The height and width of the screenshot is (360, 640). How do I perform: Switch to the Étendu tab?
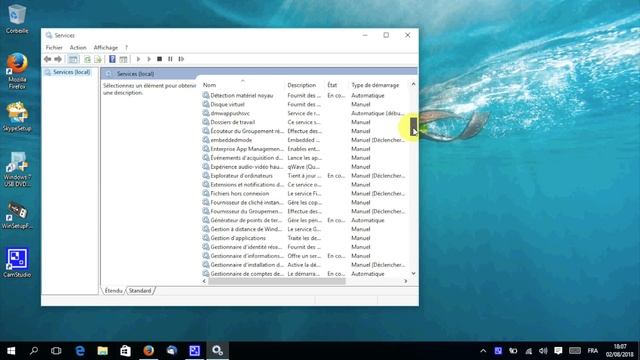click(x=113, y=291)
